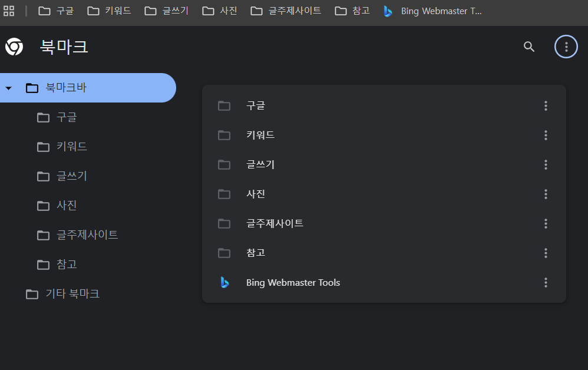588x370 pixels.
Task: Click the 북마크 page title
Action: pos(64,47)
